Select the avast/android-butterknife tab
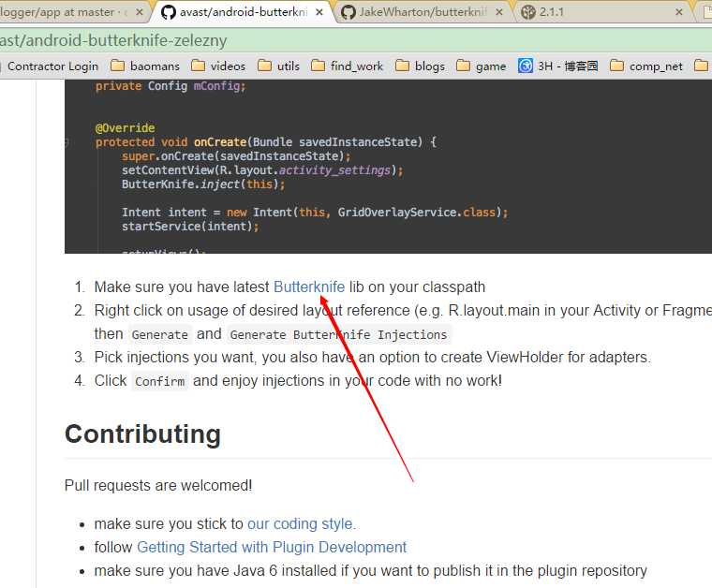 [x=242, y=12]
